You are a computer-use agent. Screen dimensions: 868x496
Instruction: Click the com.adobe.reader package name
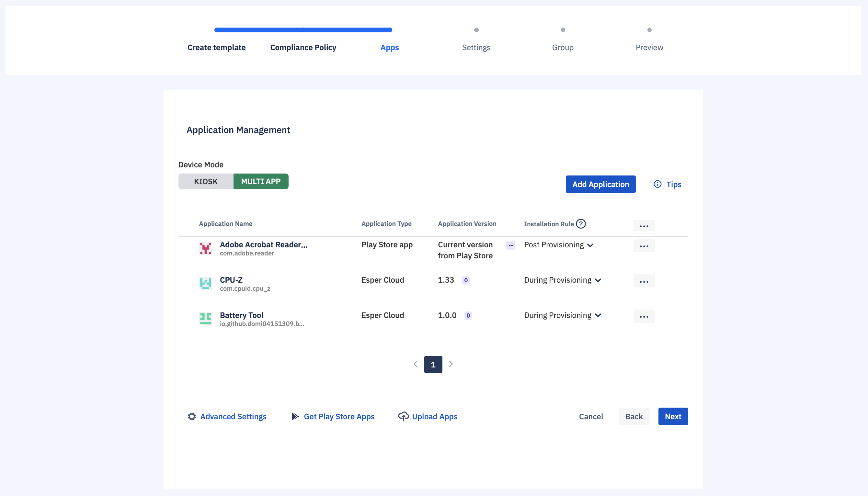pos(247,253)
